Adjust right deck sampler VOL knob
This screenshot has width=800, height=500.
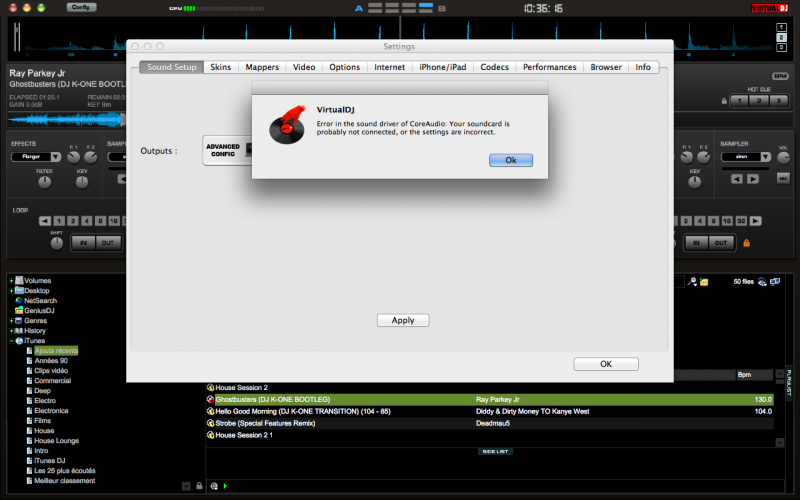pyautogui.click(x=783, y=158)
